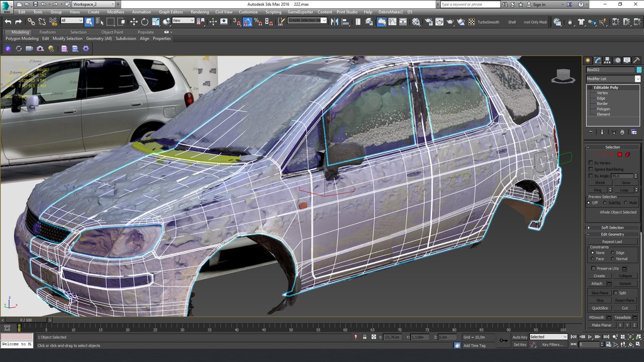Image resolution: width=644 pixels, height=362 pixels.
Task: Select the Vertex sub-object selection icon
Action: (x=596, y=154)
